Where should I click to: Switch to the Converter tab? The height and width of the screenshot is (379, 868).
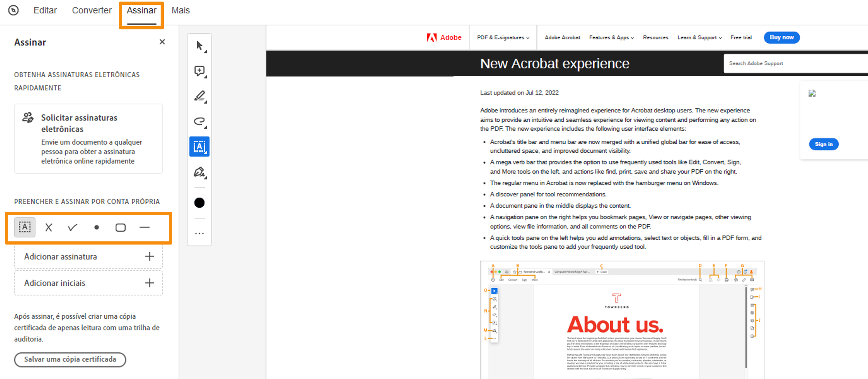pyautogui.click(x=92, y=10)
